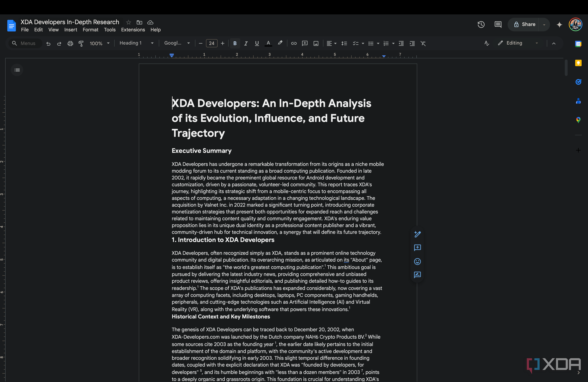Star the document
This screenshot has height=382, width=588.
coord(128,22)
